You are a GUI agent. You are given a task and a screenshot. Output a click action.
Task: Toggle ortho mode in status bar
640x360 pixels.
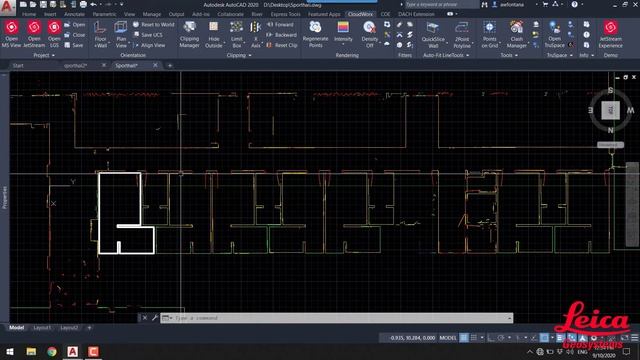point(491,338)
